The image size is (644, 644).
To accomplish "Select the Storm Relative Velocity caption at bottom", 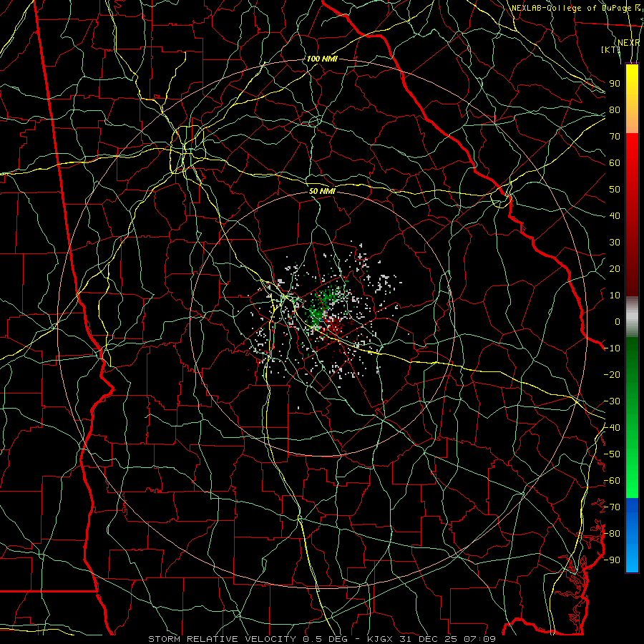I will (x=321, y=639).
